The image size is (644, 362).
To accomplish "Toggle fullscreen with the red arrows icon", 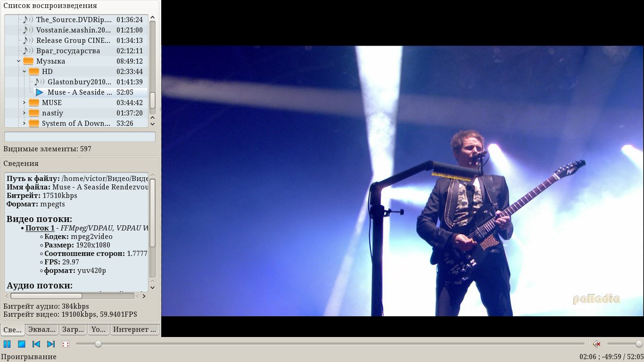I will [66, 344].
